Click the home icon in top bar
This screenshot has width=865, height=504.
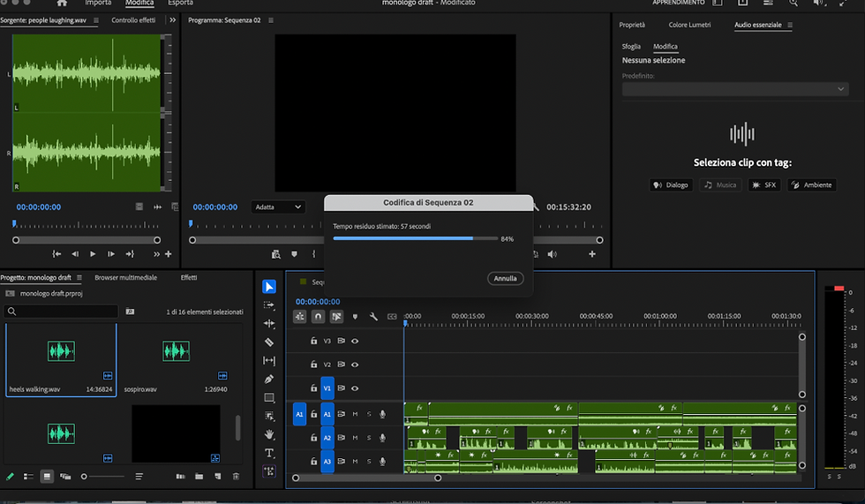[x=62, y=3]
